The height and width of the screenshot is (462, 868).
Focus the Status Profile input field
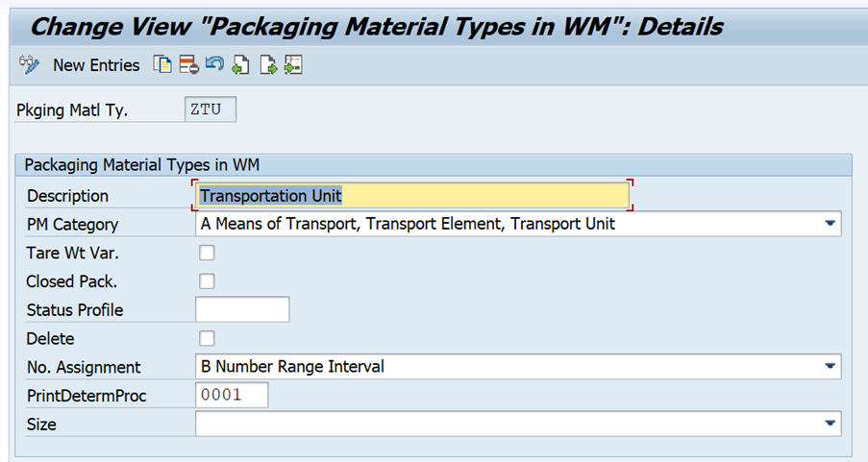242,310
